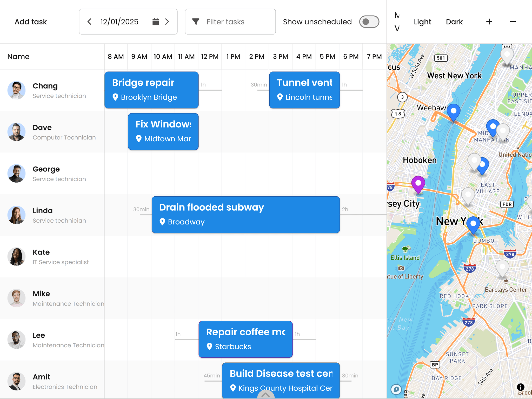Collapse the panel with the upward arrow
The image size is (532, 399).
click(266, 395)
